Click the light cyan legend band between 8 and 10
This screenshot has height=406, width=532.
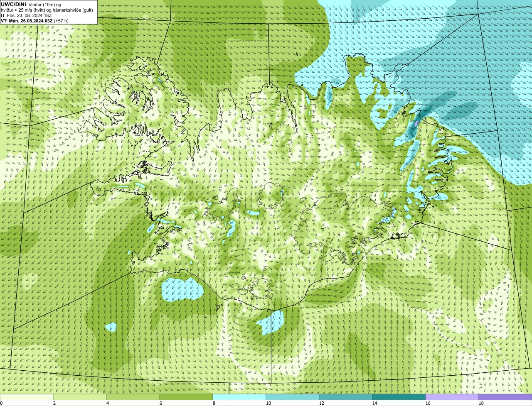point(239,397)
